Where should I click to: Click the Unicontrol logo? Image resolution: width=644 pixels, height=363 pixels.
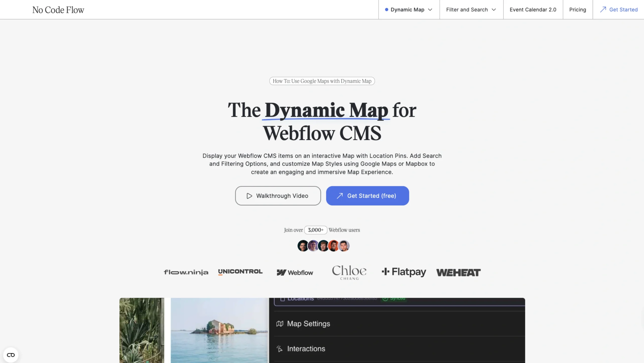click(x=240, y=272)
